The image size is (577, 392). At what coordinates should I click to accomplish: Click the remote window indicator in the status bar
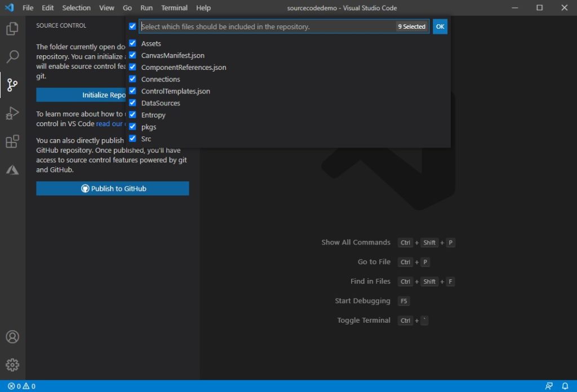pyautogui.click(x=549, y=386)
